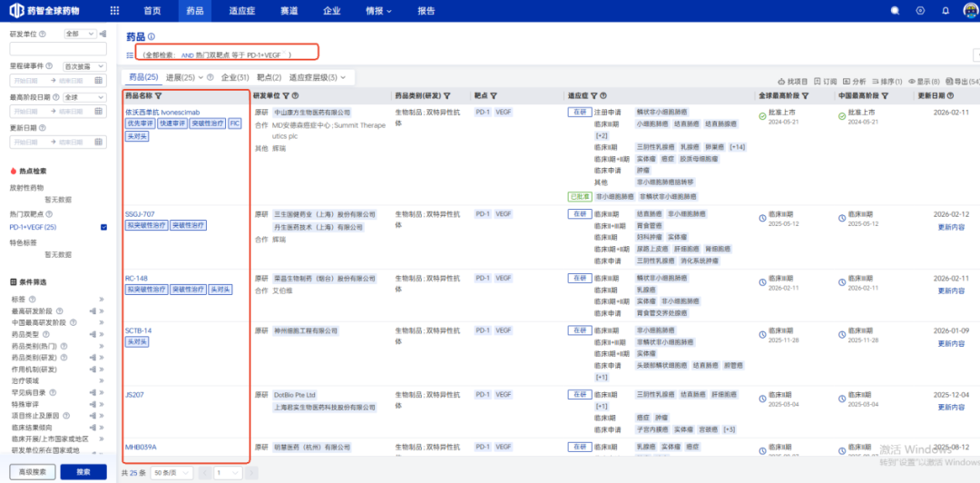Click the calendar icon in 最高阶段日期 date range
The image size is (980, 483).
pyautogui.click(x=98, y=112)
